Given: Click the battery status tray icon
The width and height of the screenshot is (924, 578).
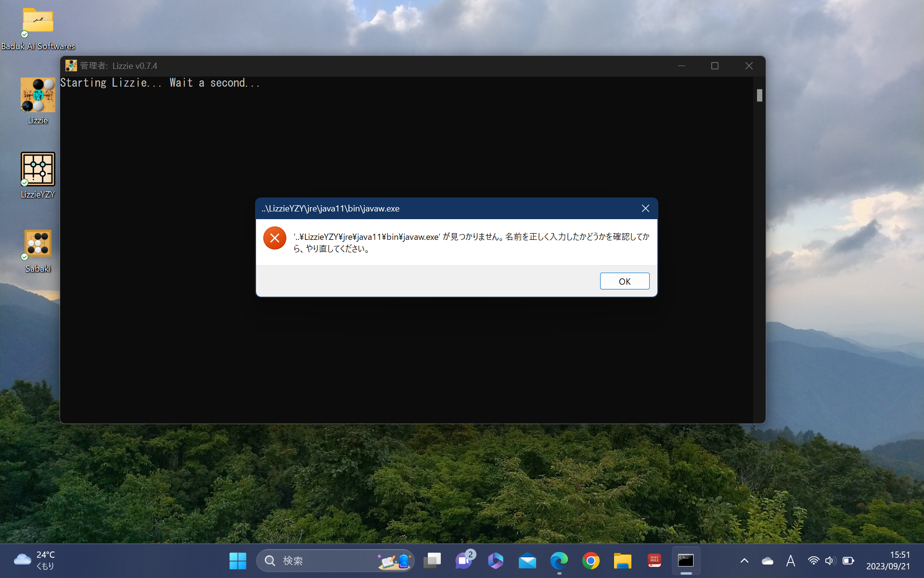Looking at the screenshot, I should click(x=848, y=561).
